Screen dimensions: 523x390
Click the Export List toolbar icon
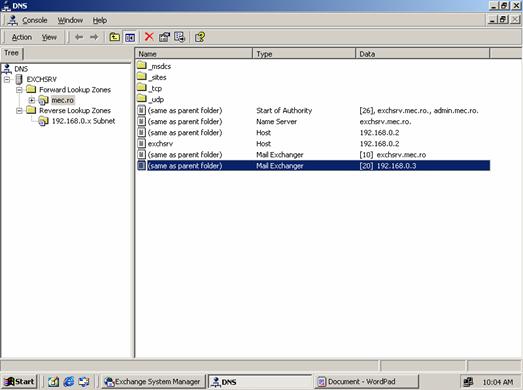point(179,37)
